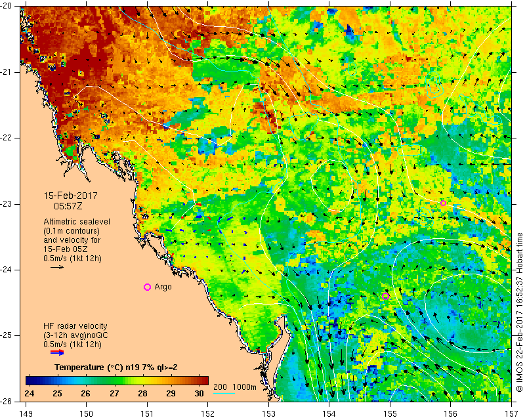Click the longitude axis label '149'
The height and width of the screenshot is (420, 525).
26,413
